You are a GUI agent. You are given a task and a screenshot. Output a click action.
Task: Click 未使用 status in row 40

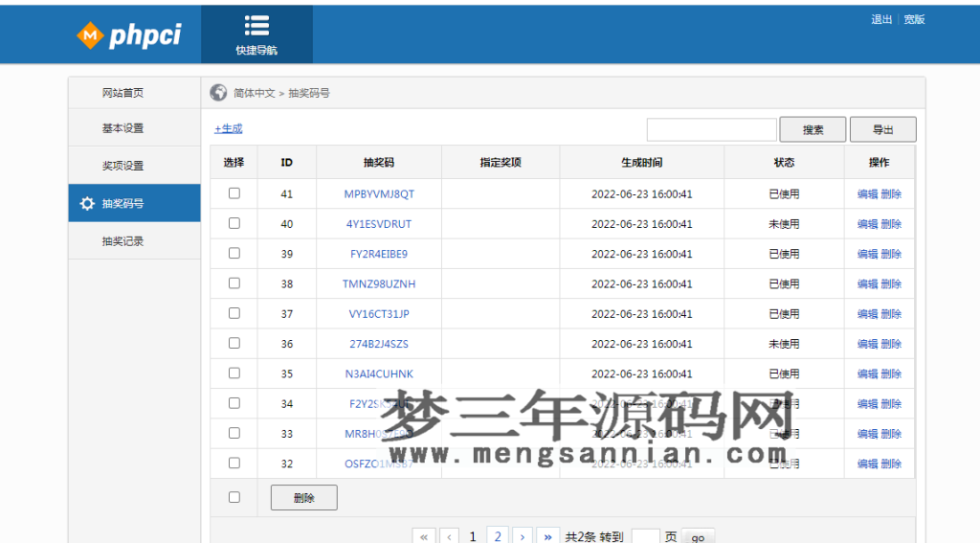click(784, 224)
